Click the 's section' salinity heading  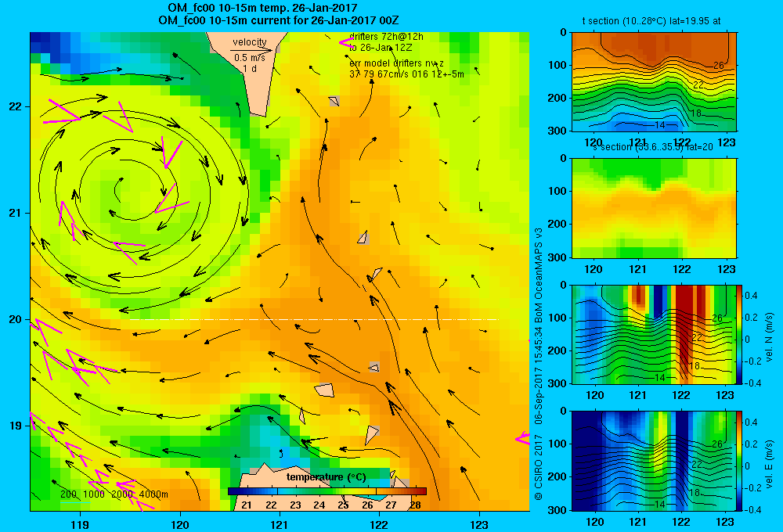653,147
